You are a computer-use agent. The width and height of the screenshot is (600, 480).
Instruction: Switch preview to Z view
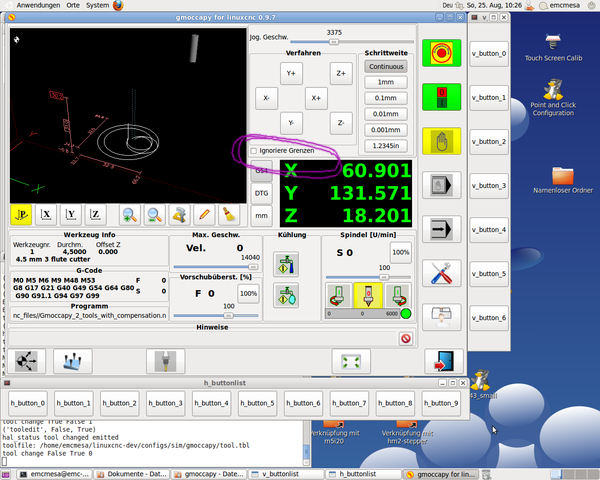95,215
